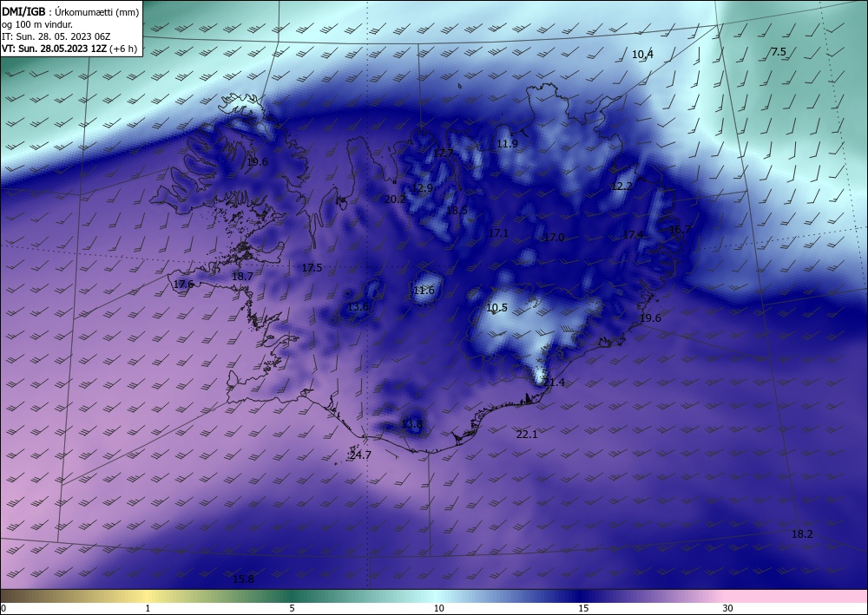Click the 'og 100 m vindur.' legend line
868x615 pixels.
click(x=37, y=24)
